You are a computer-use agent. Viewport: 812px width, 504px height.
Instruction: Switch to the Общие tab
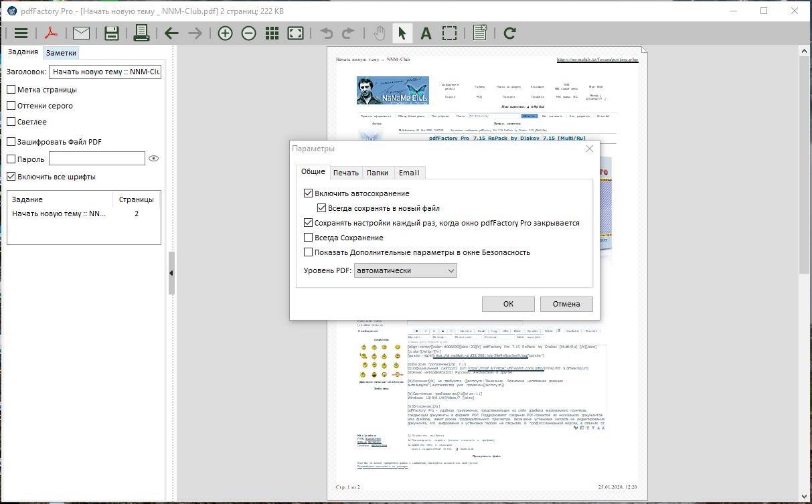pyautogui.click(x=313, y=171)
